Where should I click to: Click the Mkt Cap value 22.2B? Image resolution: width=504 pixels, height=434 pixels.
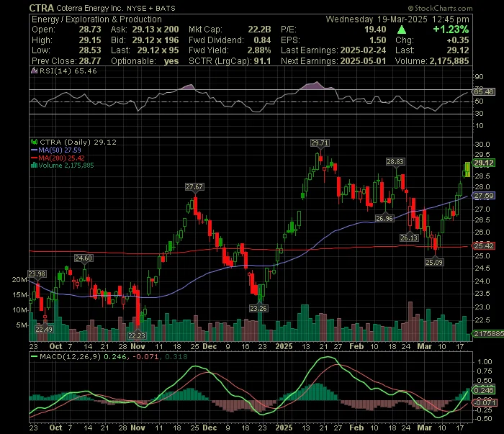pyautogui.click(x=259, y=30)
